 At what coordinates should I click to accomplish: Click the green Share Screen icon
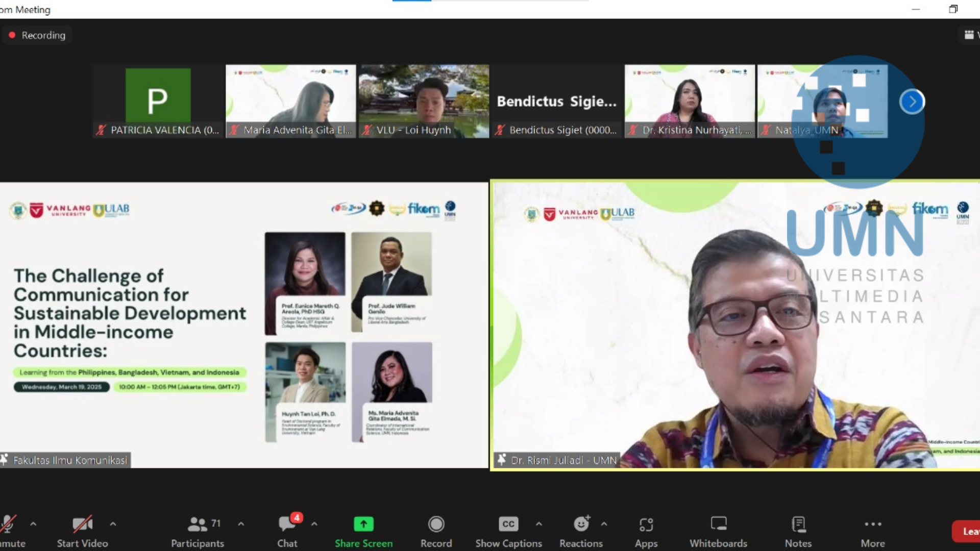pyautogui.click(x=363, y=524)
